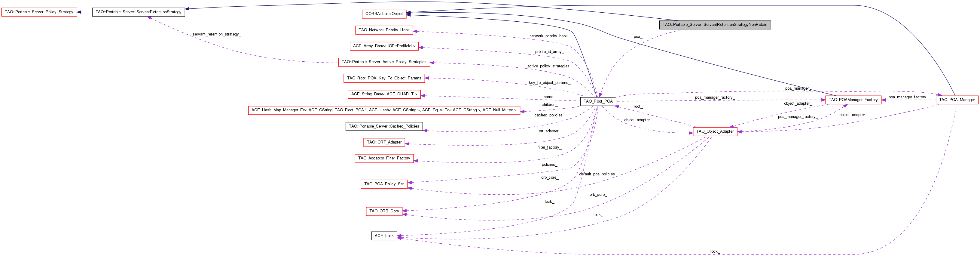Open the CORBA::LocalObject class node

pyautogui.click(x=384, y=14)
